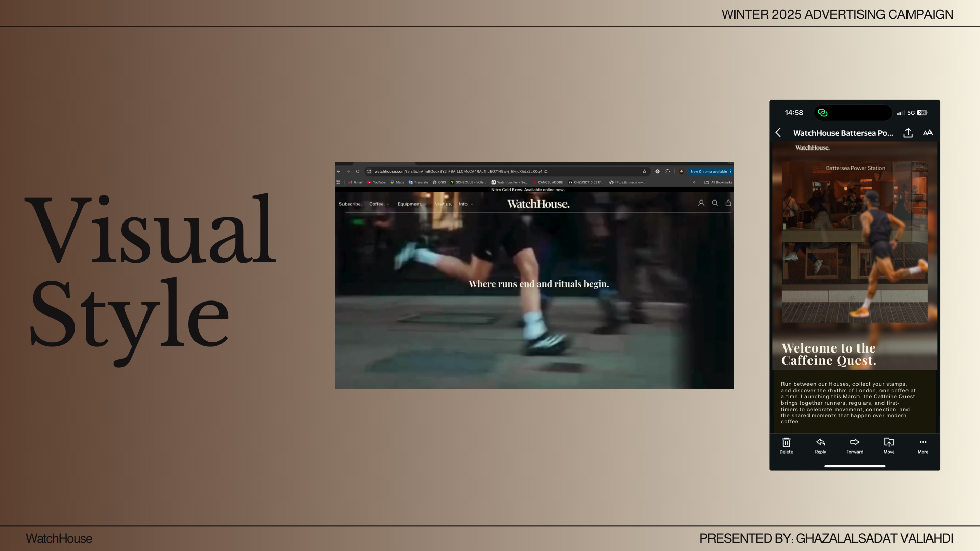Click the Visit us navigation link
Screen dimensions: 980x551
click(443, 204)
